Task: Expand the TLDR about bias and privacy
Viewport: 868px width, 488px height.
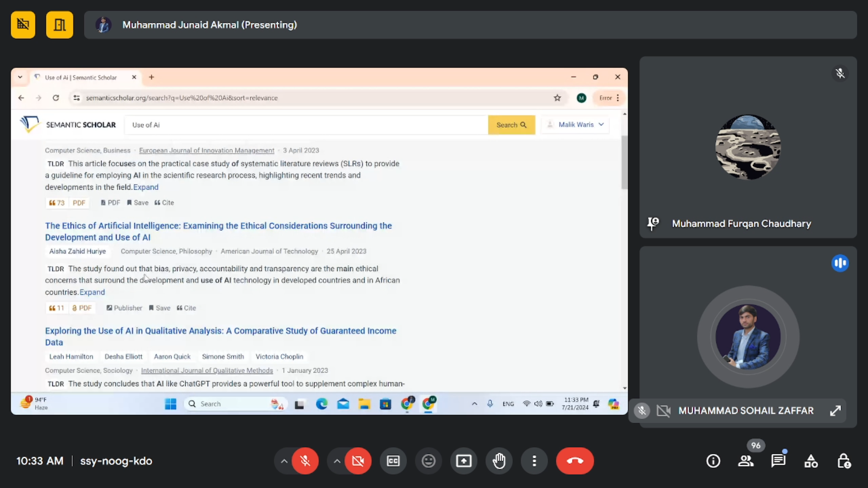Action: (92, 292)
